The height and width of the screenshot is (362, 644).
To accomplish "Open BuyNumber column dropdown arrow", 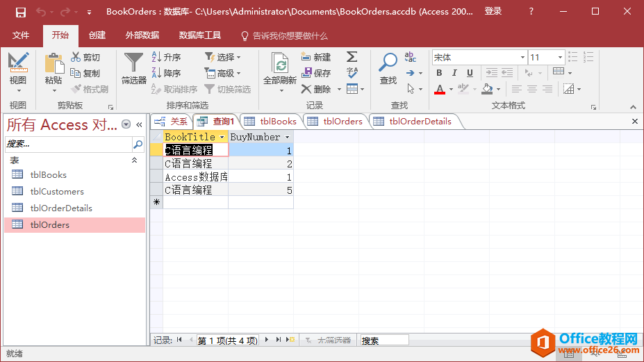I will point(287,138).
